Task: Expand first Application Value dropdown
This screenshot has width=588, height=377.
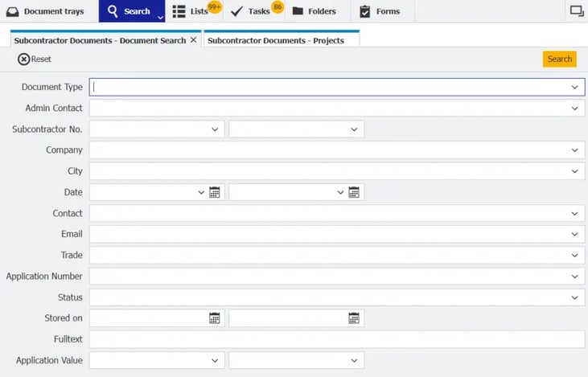Action: click(215, 360)
